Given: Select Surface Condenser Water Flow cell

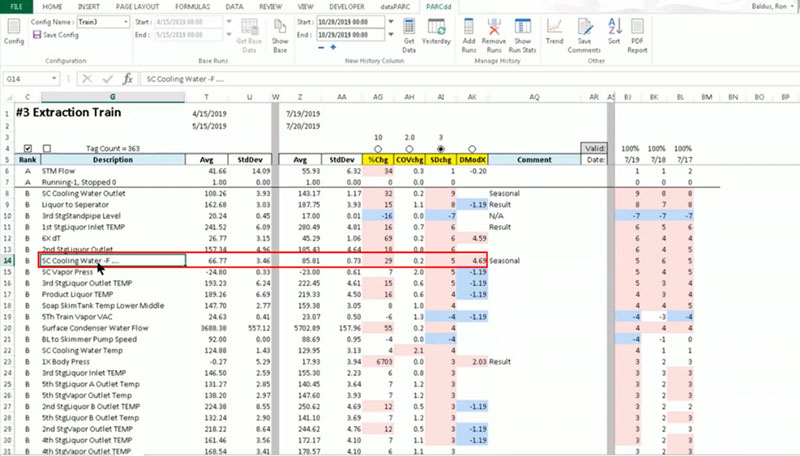Looking at the screenshot, I should click(x=113, y=328).
